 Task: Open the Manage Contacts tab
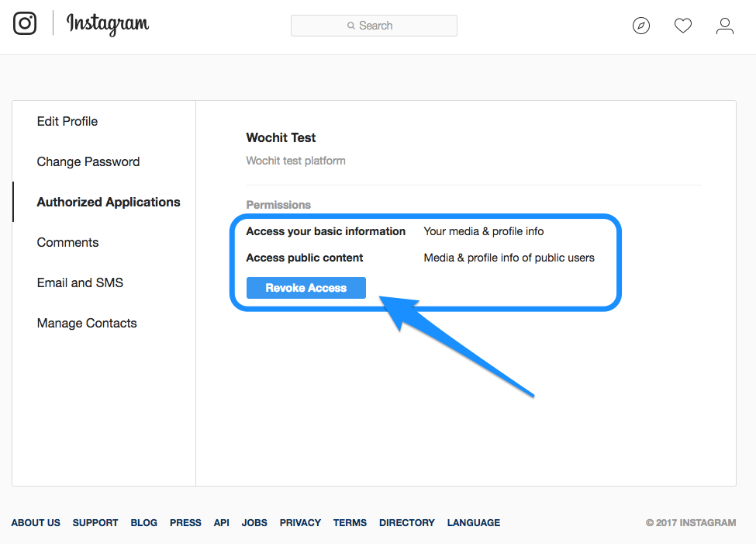click(87, 323)
